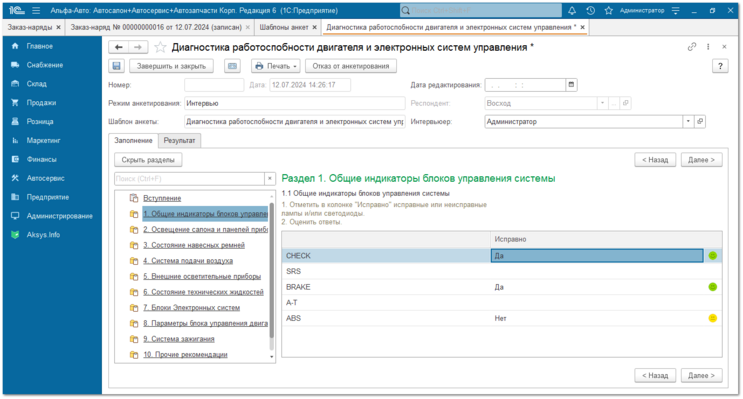Open favorites star in title bar
Screen dimensions: 743x399
[609, 10]
